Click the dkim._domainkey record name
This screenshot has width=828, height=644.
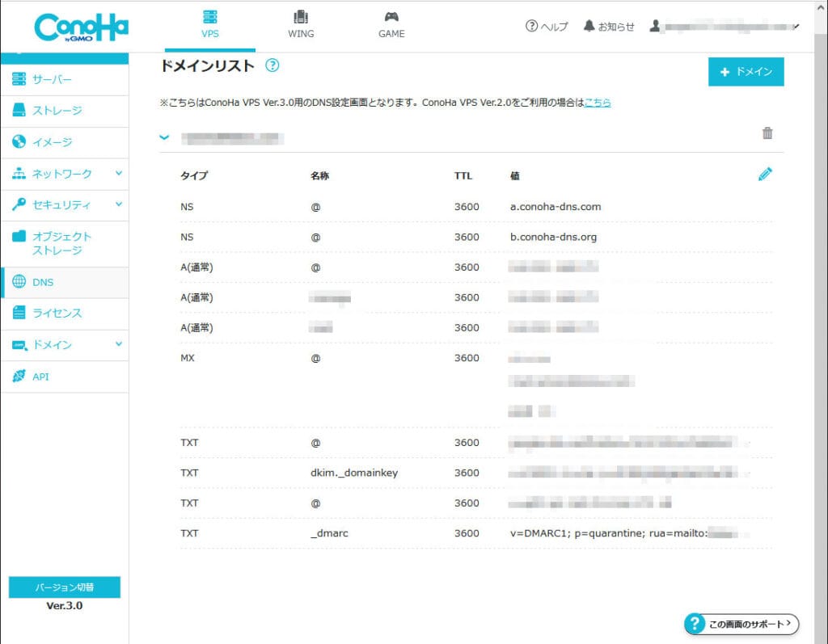(354, 473)
